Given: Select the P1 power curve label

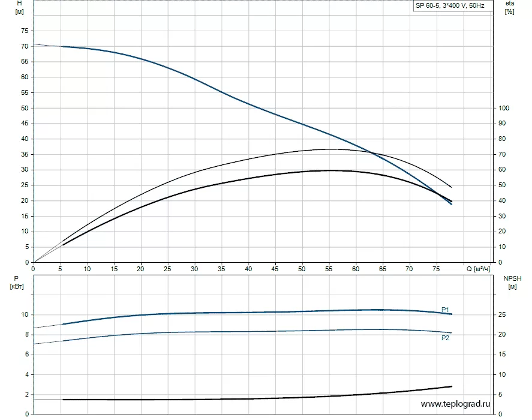Looking at the screenshot, I should click(x=445, y=310).
